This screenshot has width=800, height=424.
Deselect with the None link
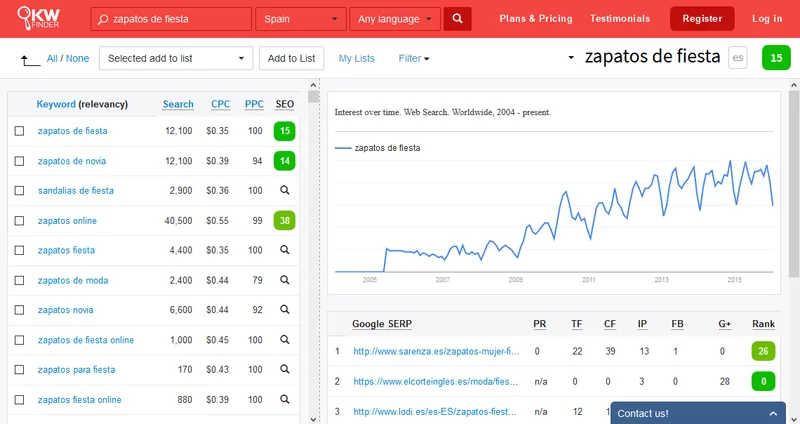coord(77,58)
